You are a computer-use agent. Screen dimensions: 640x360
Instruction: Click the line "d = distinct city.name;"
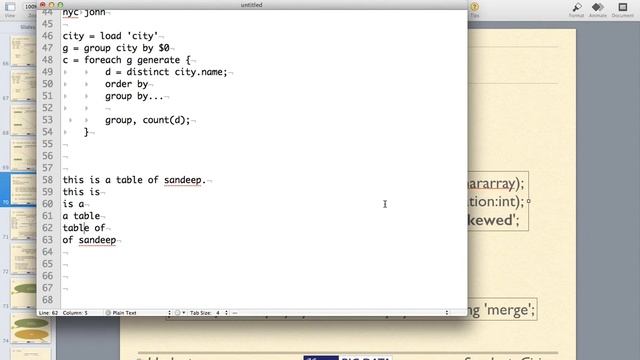[166, 72]
